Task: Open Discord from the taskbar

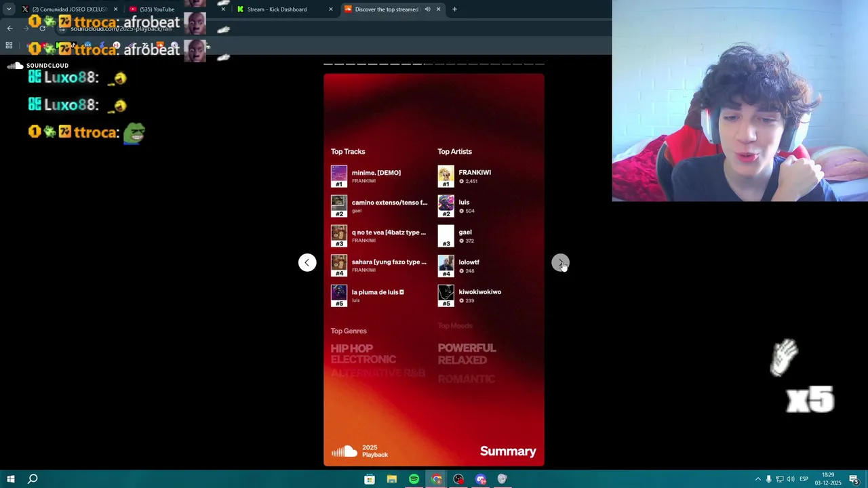Action: pyautogui.click(x=481, y=479)
